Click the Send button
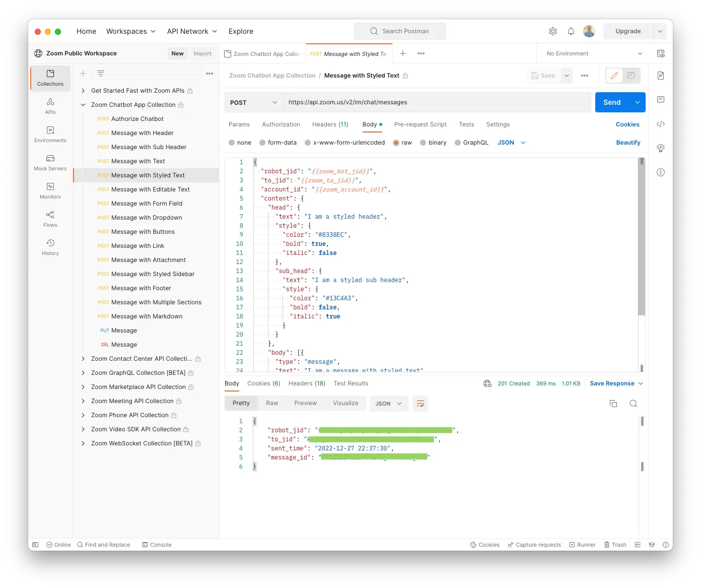Image resolution: width=701 pixels, height=588 pixels. click(612, 102)
